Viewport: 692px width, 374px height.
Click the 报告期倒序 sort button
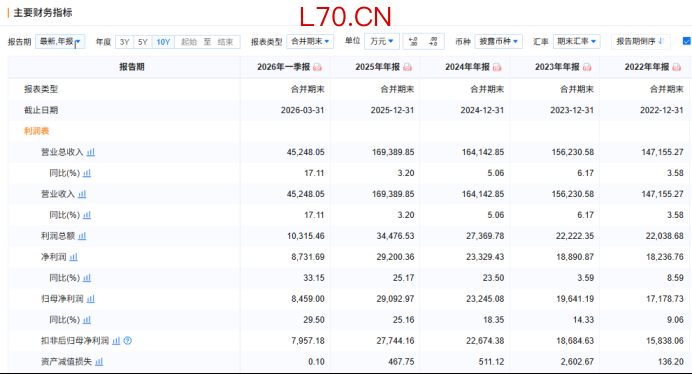click(x=640, y=42)
